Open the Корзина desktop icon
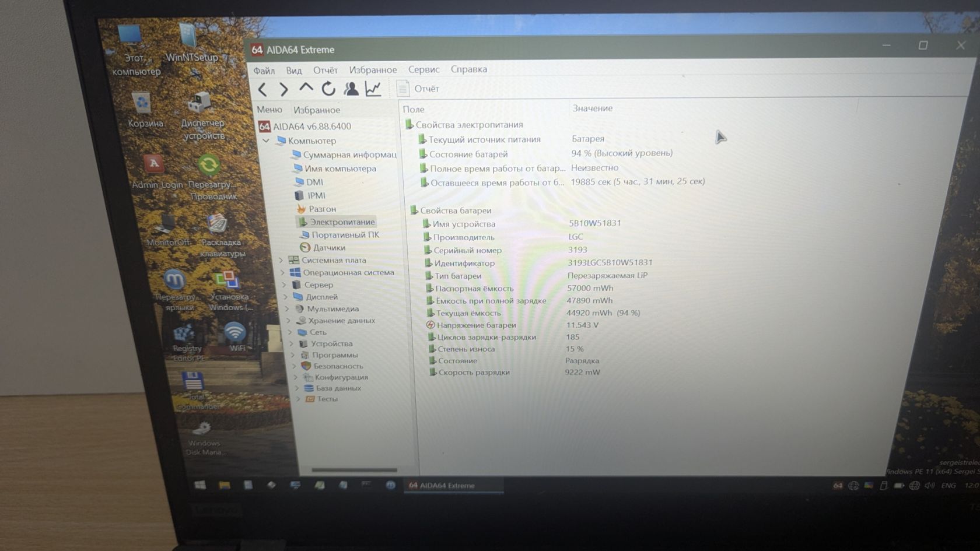The width and height of the screenshot is (980, 551). pos(144,111)
